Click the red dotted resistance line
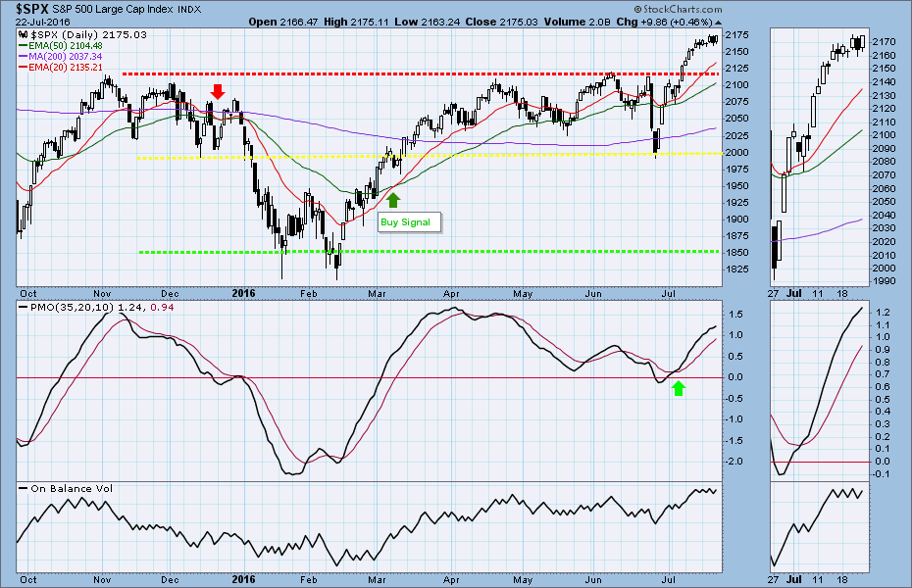912x588 pixels. (x=392, y=73)
